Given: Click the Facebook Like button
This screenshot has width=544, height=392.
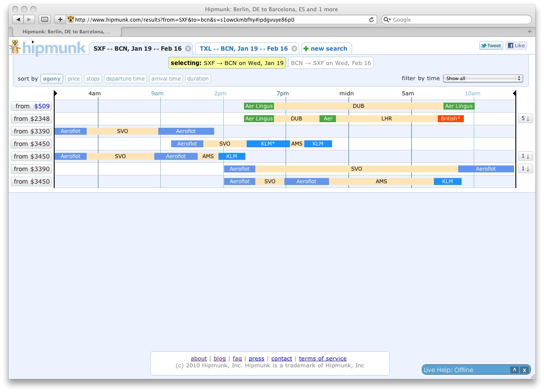Looking at the screenshot, I should (x=516, y=45).
